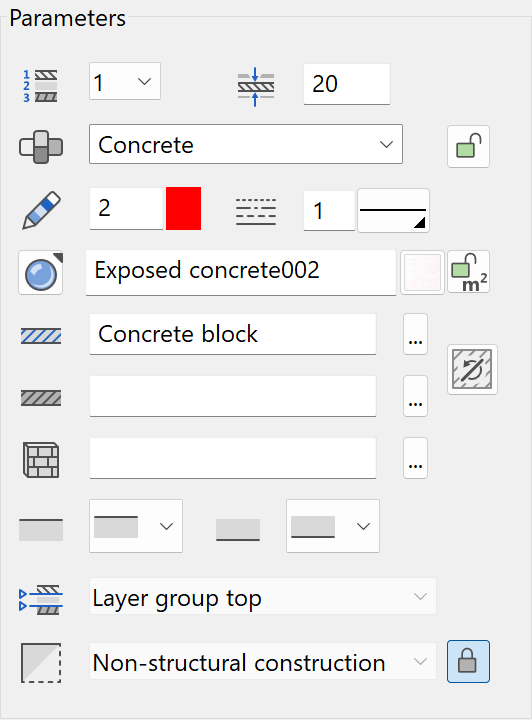532x720 pixels.
Task: Click the pencil pen icon
Action: pos(41,210)
